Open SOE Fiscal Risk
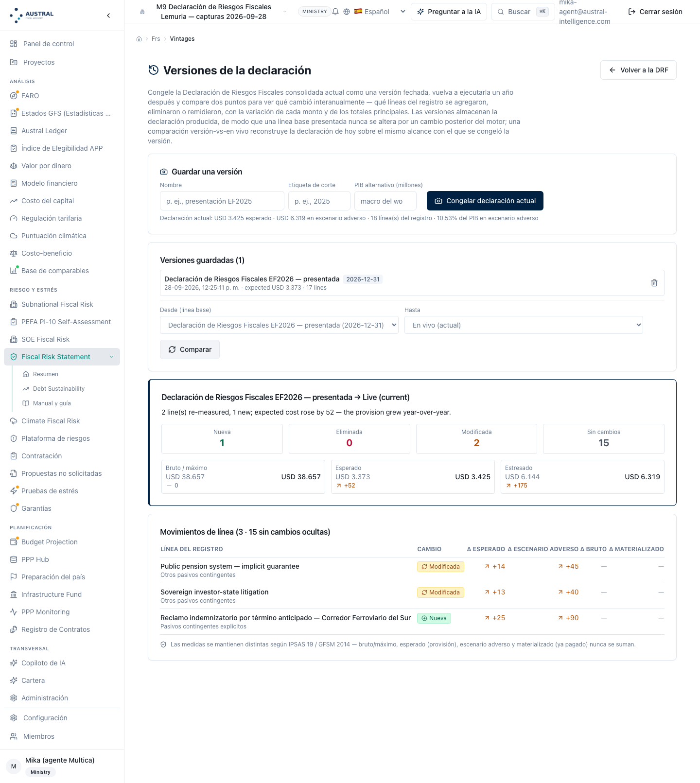Screen dimensions: 700x783 point(62,339)
